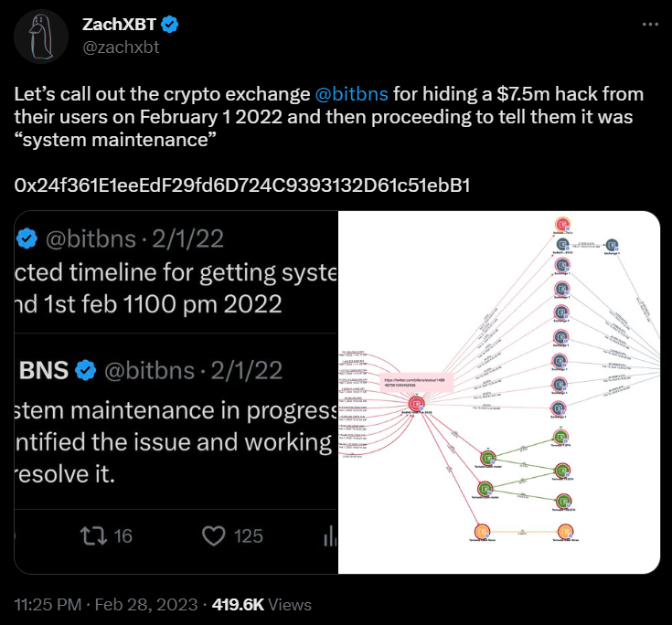Screen dimensions: 672x625
Task: Click the @zachxbt handle under the name
Action: (121, 47)
